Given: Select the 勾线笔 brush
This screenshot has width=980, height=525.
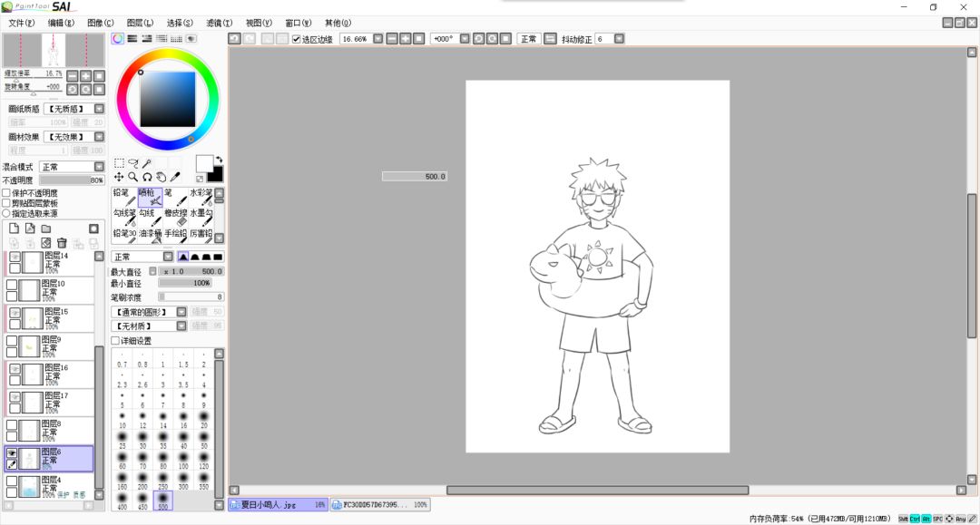Looking at the screenshot, I should 124,218.
